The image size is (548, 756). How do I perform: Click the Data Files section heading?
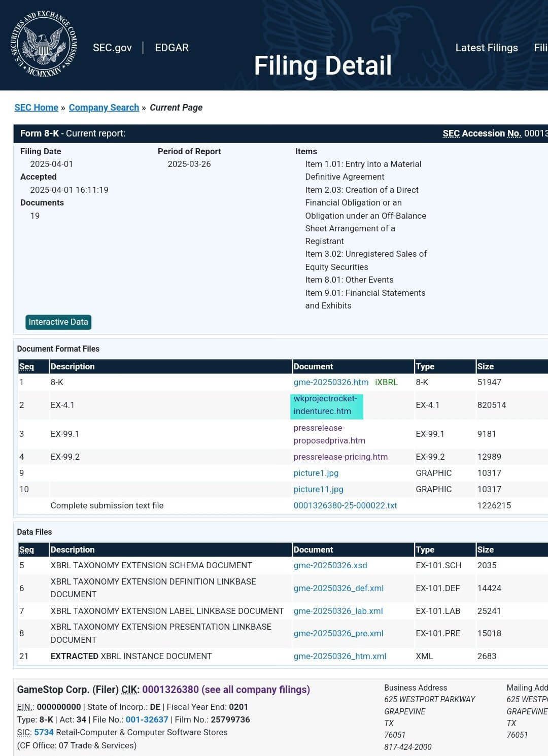35,532
